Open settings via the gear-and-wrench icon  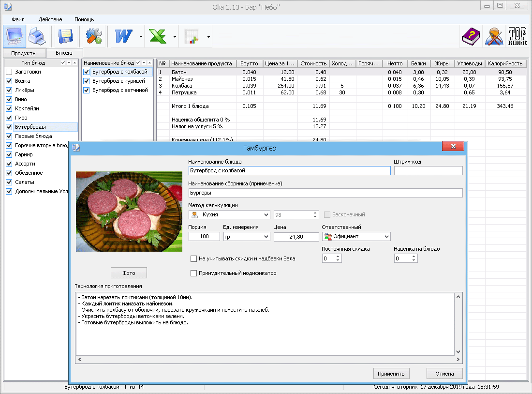tap(94, 36)
